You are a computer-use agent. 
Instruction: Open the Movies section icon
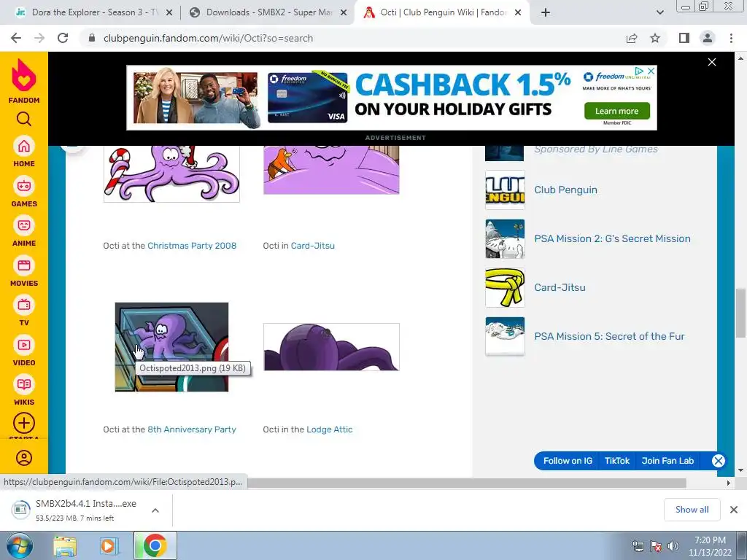(24, 265)
